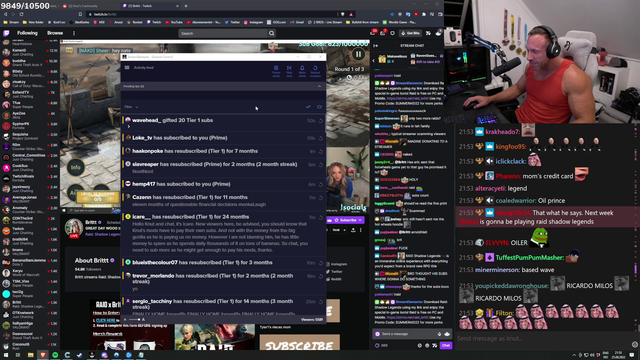
Task: Open Spotify from the taskbar
Action: [55, 355]
